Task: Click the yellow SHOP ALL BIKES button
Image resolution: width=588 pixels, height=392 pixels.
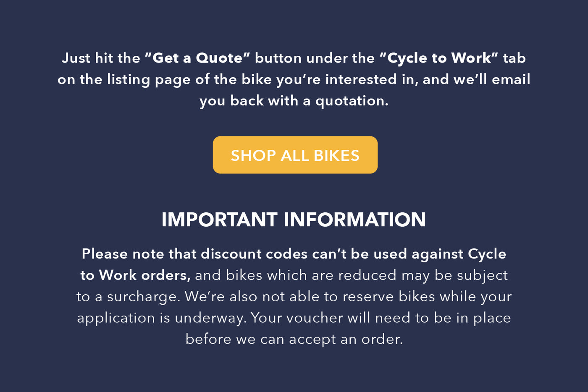Action: point(295,155)
